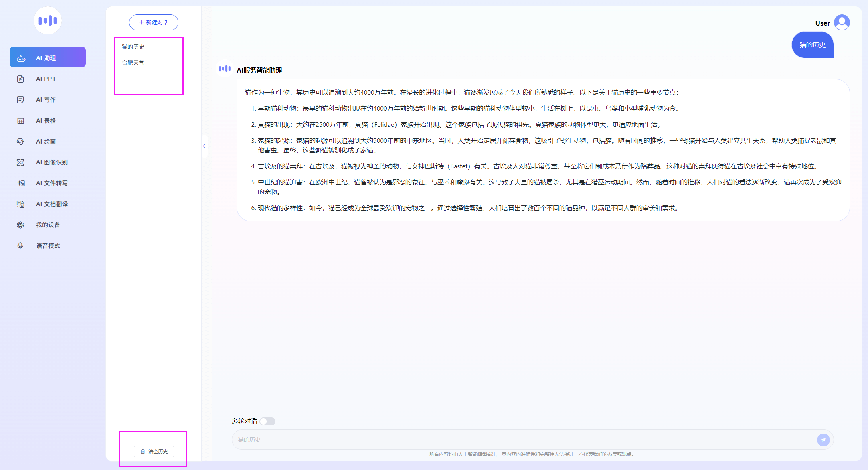Click the AI 文件转写 icon
The width and height of the screenshot is (868, 470).
(20, 183)
